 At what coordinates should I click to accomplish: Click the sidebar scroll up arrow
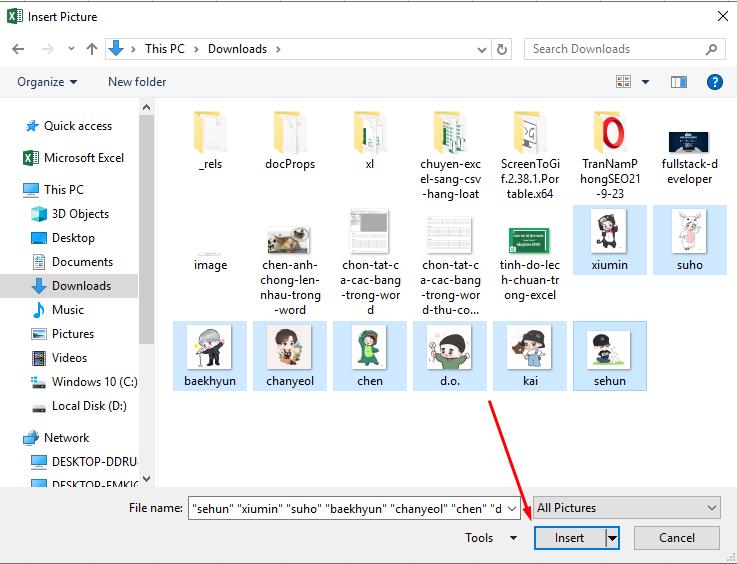coord(147,107)
